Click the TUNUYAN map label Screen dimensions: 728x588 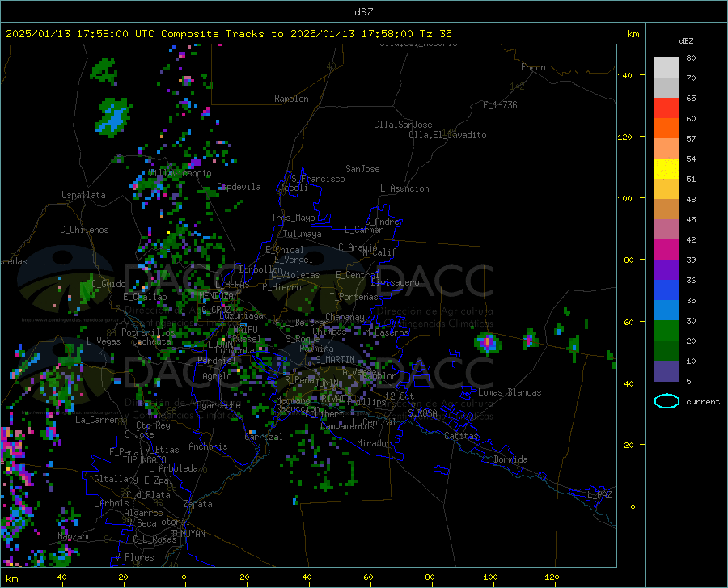[188, 534]
